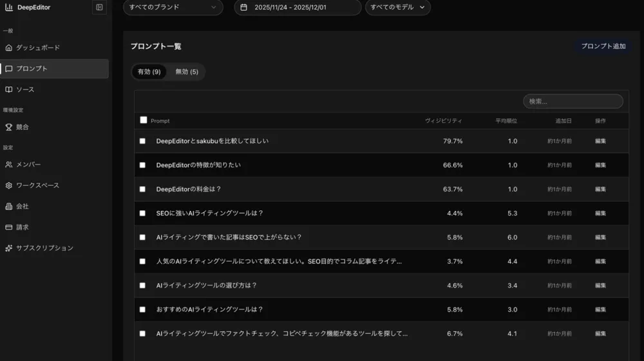Image resolution: width=644 pixels, height=361 pixels.
Task: Open the ワークスペース sidebar item
Action: [x=54, y=185]
